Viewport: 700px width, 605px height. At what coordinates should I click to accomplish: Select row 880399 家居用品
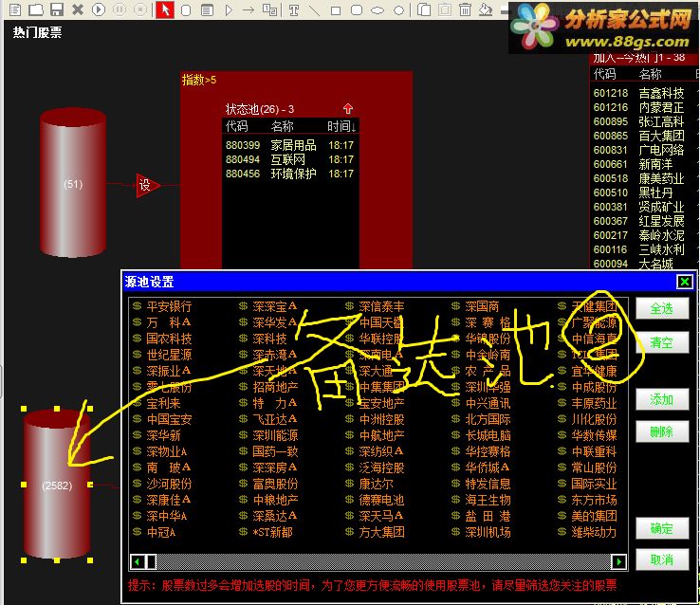[290, 145]
